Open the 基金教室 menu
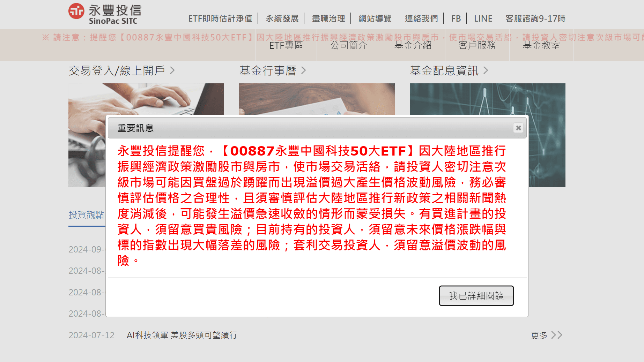Viewport: 644px width, 362px height. point(541,45)
